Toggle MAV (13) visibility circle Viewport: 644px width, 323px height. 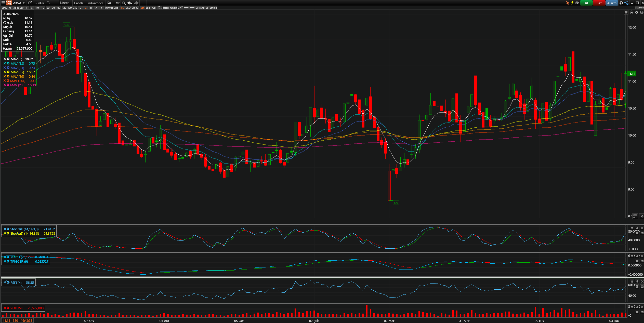(8, 63)
